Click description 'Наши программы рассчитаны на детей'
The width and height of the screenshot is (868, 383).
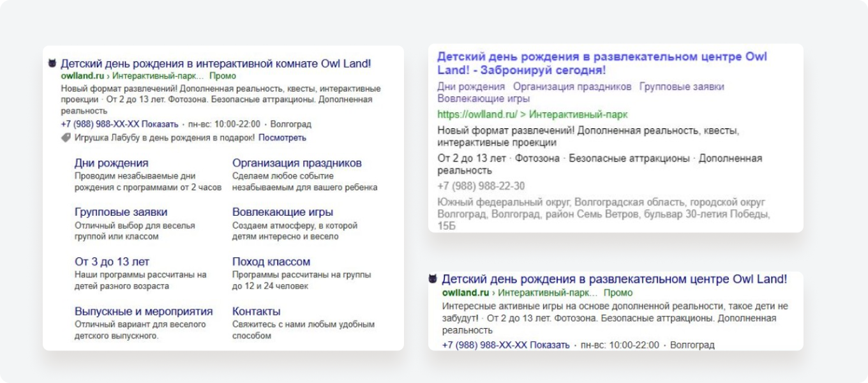140,280
